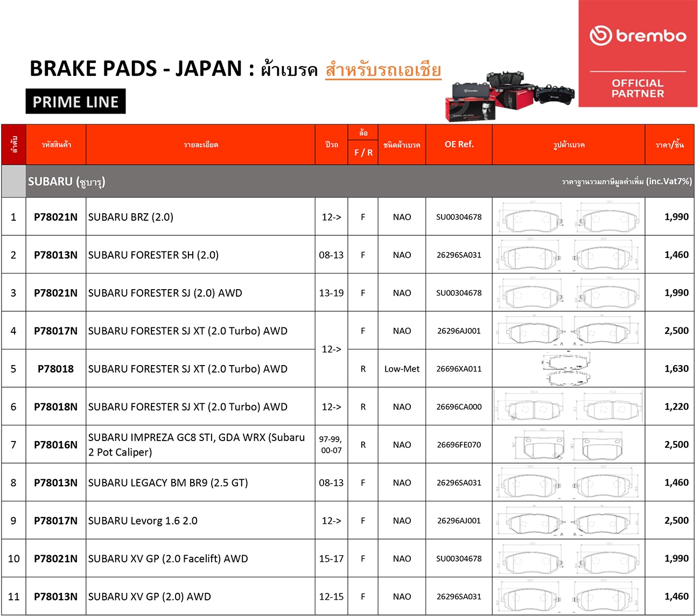
Task: Click the year cell 12-15
Action: pos(331,597)
